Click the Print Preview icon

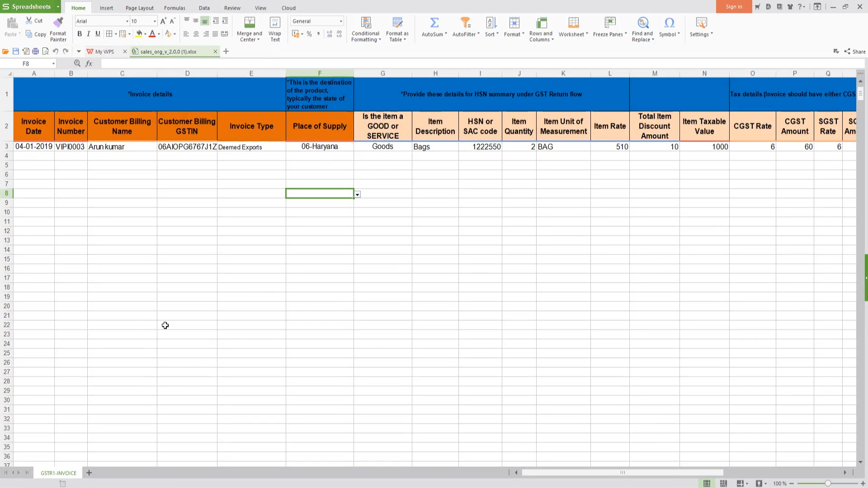(x=45, y=52)
